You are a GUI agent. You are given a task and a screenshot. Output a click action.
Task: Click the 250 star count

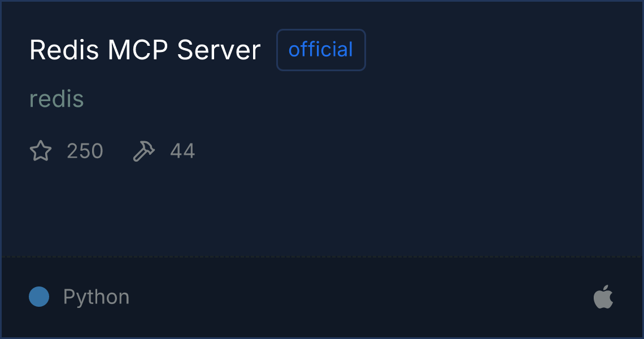(x=85, y=151)
